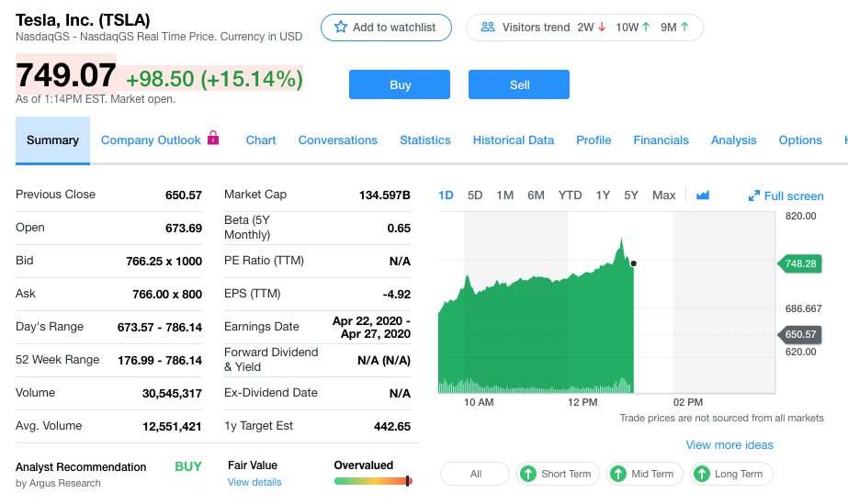Select the 1M chart range
The image size is (848, 504).
tap(504, 195)
